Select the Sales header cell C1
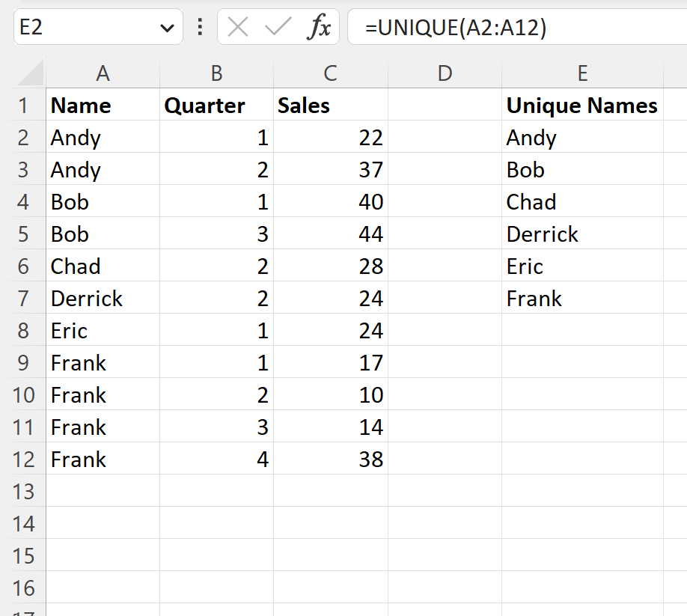Viewport: 687px width, 616px height. (330, 105)
